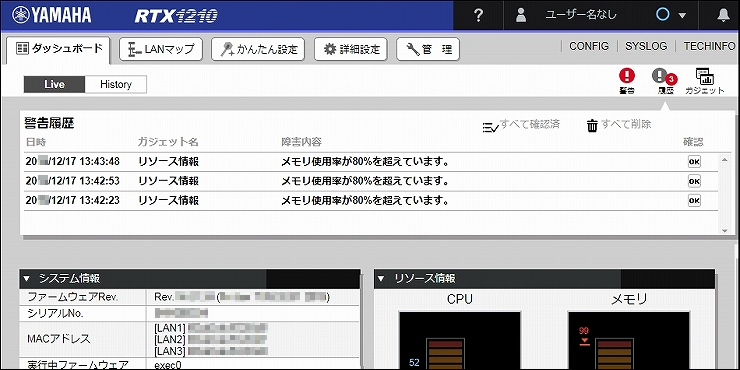Click the 日時 column header
This screenshot has height=370, width=740.
[36, 142]
